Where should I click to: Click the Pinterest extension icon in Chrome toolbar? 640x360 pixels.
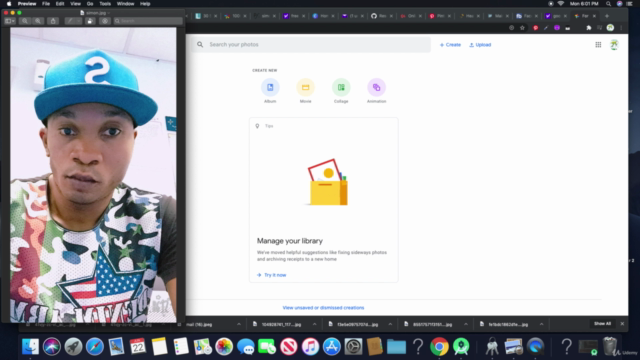tap(536, 28)
